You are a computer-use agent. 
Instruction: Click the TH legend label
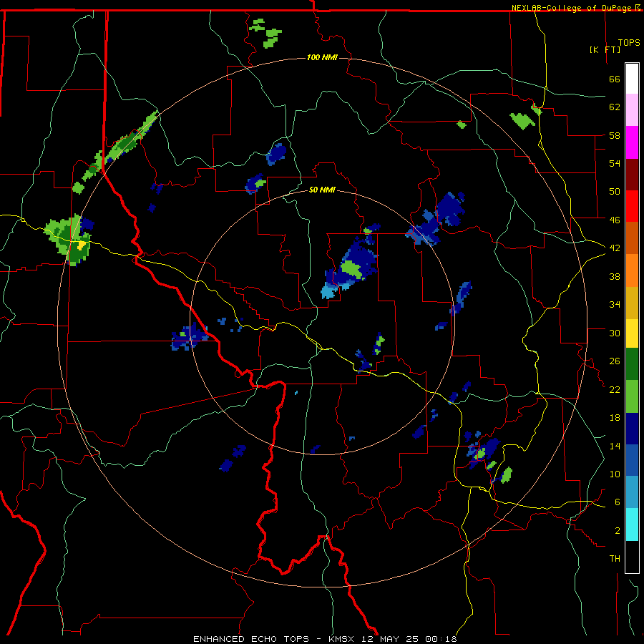(x=615, y=559)
